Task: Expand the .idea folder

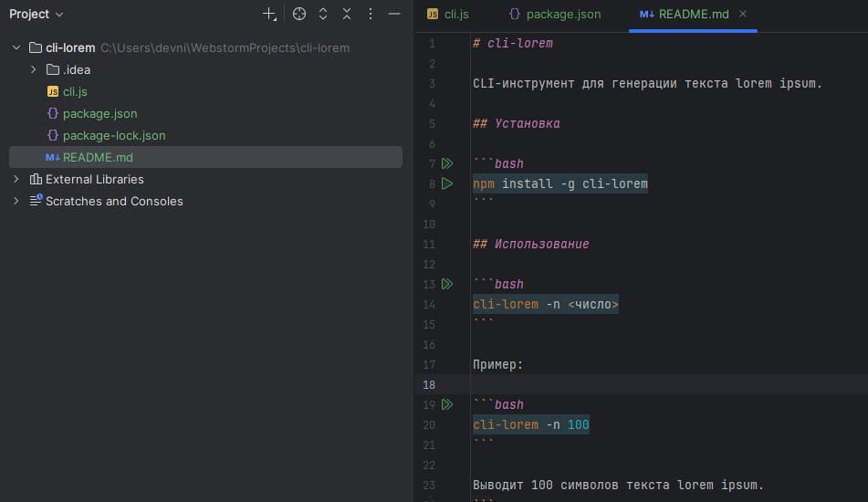Action: coord(34,69)
